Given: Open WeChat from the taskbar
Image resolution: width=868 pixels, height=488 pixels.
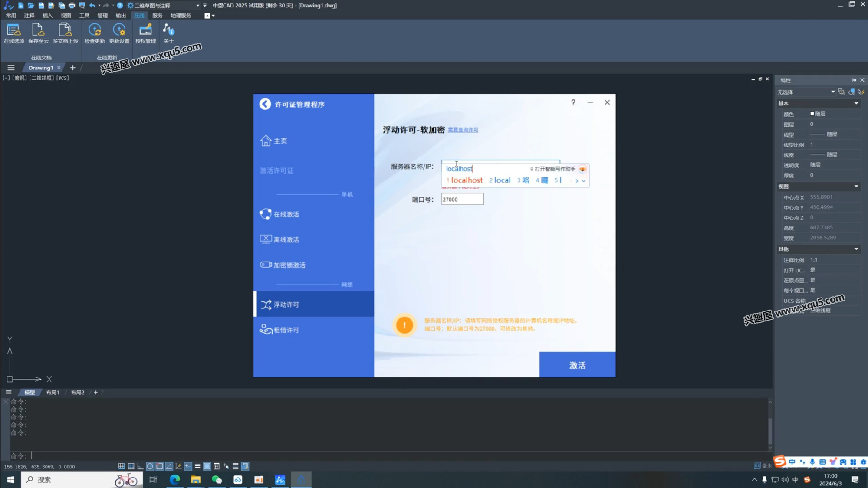Looking at the screenshot, I should pos(217,479).
